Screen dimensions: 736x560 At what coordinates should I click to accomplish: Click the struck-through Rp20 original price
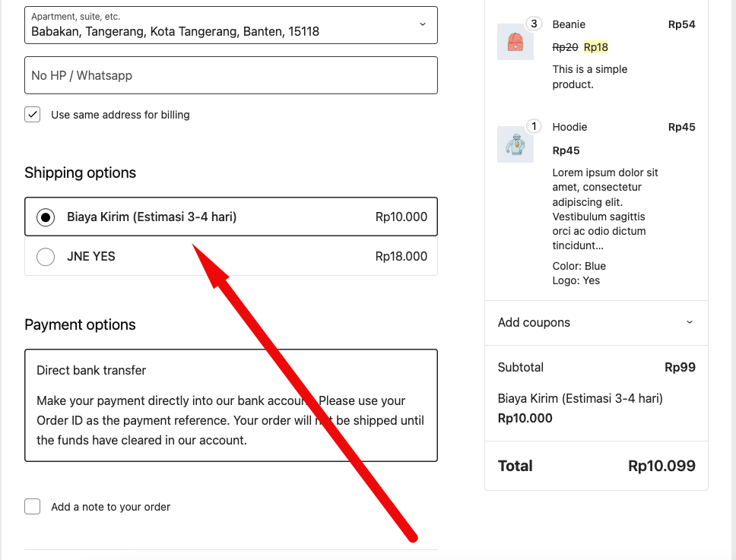(x=565, y=47)
